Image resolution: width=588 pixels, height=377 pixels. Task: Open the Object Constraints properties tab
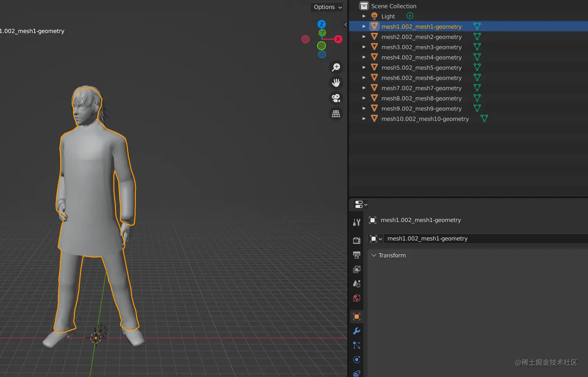point(357,373)
